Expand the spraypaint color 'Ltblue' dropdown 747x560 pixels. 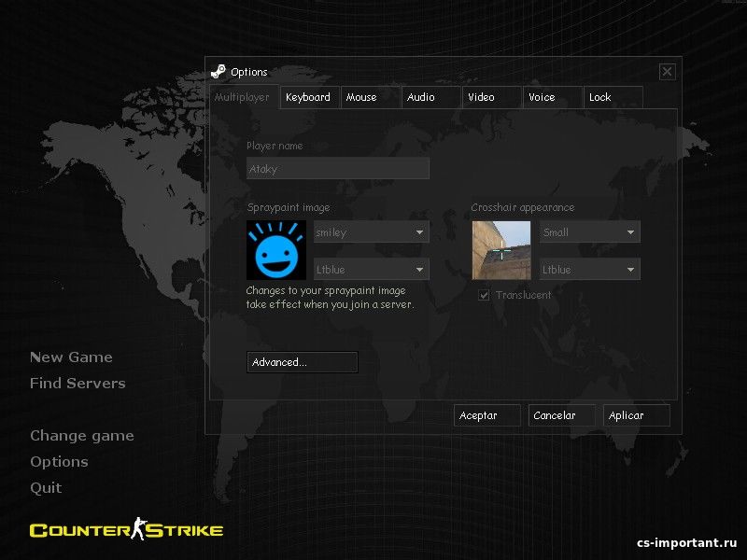tap(372, 270)
